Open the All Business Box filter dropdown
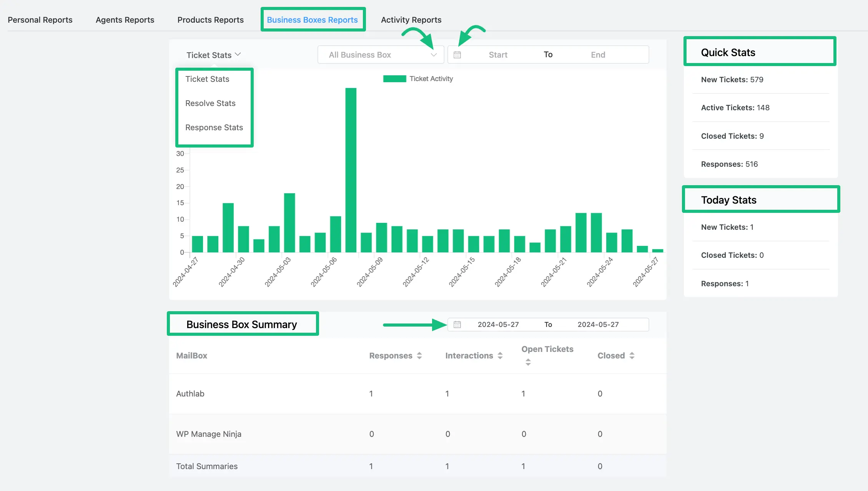This screenshot has height=491, width=868. point(381,54)
